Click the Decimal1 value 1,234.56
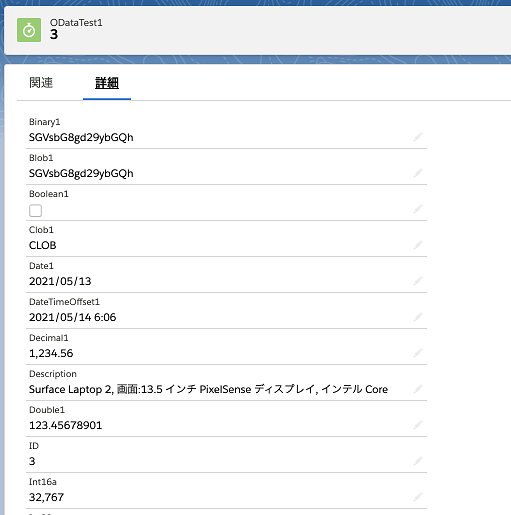 click(51, 353)
